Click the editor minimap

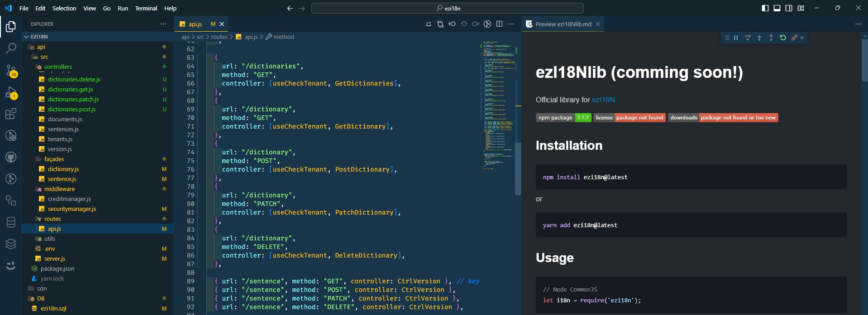[x=498, y=106]
